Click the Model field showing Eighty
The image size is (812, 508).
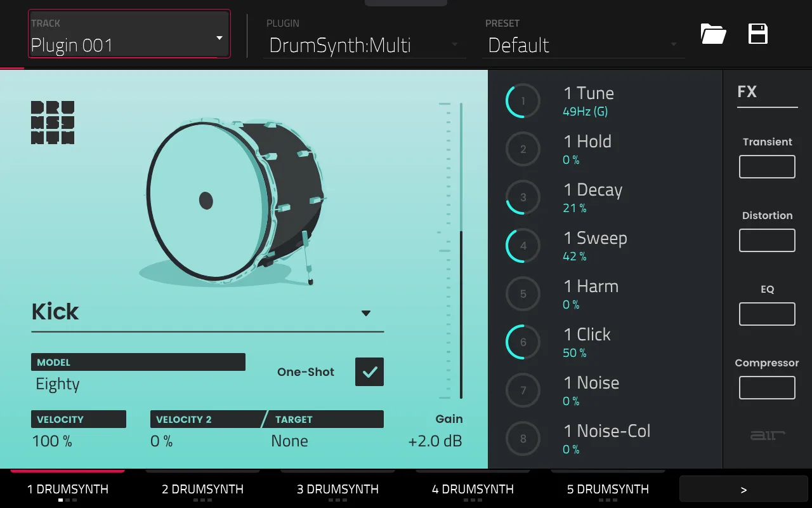tap(138, 384)
